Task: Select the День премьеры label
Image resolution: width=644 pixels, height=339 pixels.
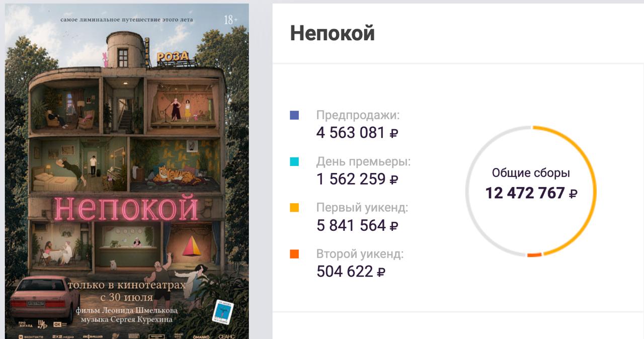Action: 363,161
